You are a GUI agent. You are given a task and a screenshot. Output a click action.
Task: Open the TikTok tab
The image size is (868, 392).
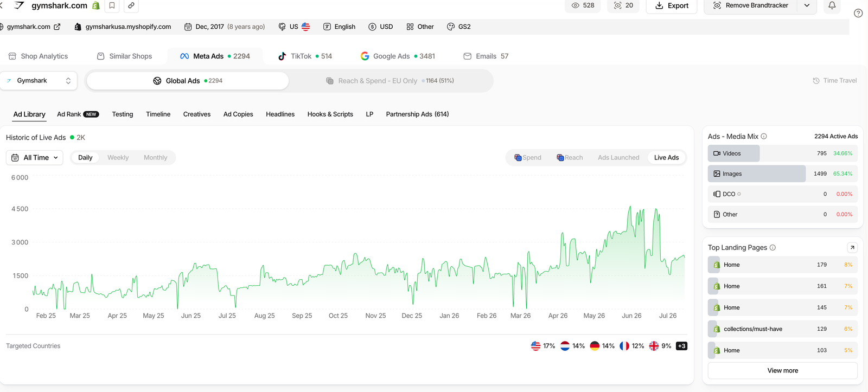coord(305,56)
